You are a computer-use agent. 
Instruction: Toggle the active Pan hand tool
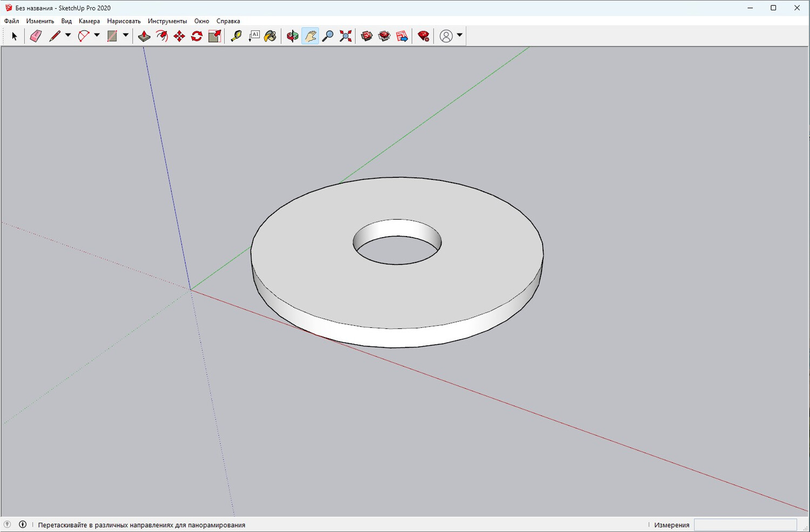(310, 36)
